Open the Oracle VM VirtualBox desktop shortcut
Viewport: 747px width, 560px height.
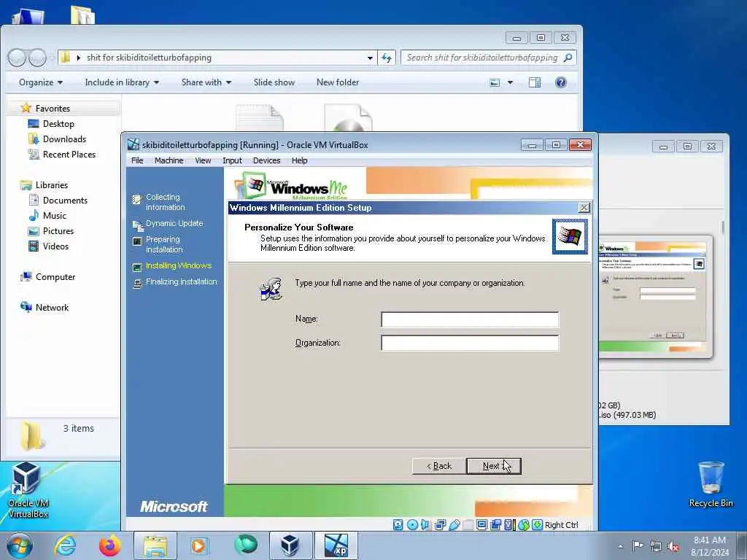(x=28, y=489)
